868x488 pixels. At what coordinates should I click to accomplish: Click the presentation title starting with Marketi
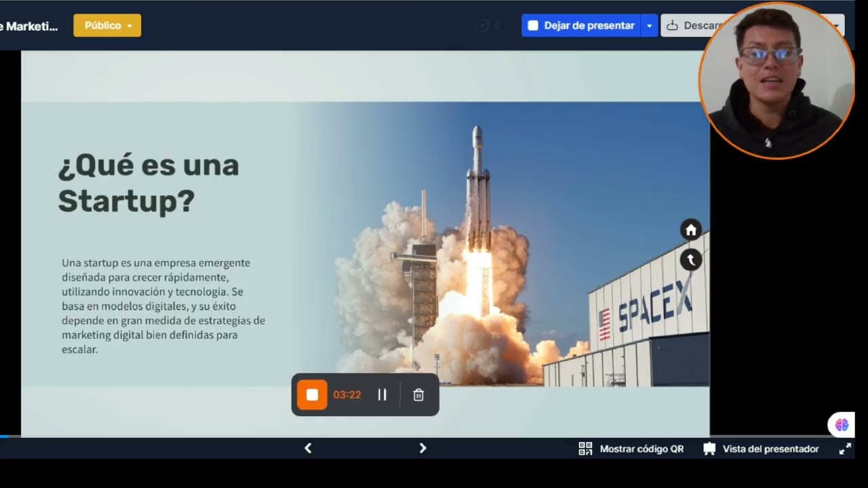coord(29,26)
